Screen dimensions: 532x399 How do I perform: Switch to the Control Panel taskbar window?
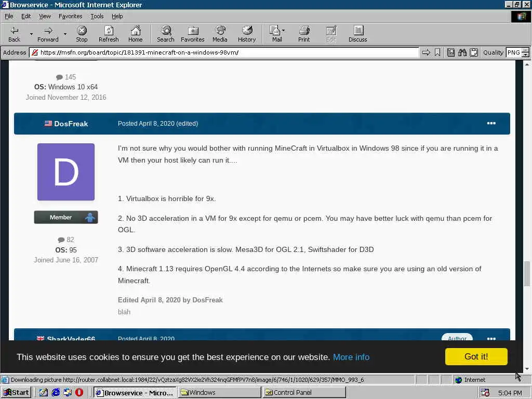coord(304,393)
